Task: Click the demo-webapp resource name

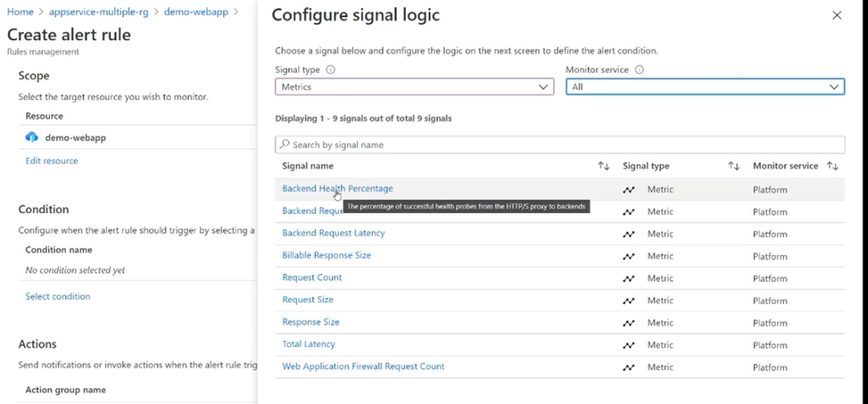Action: point(75,137)
